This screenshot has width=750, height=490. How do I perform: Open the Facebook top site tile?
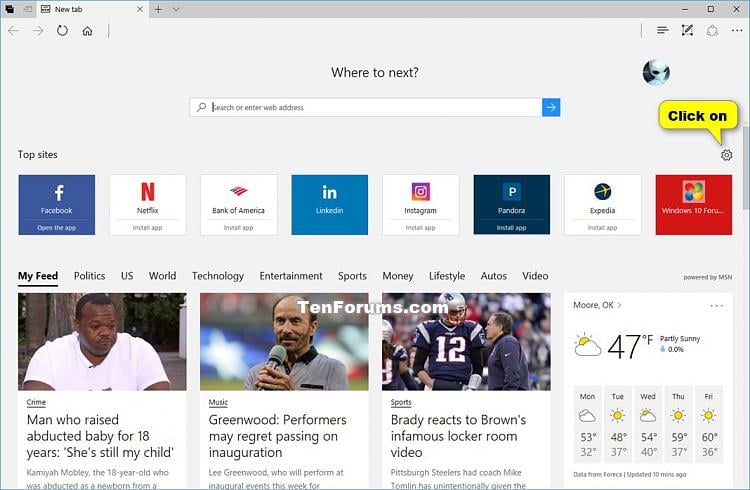tap(56, 205)
